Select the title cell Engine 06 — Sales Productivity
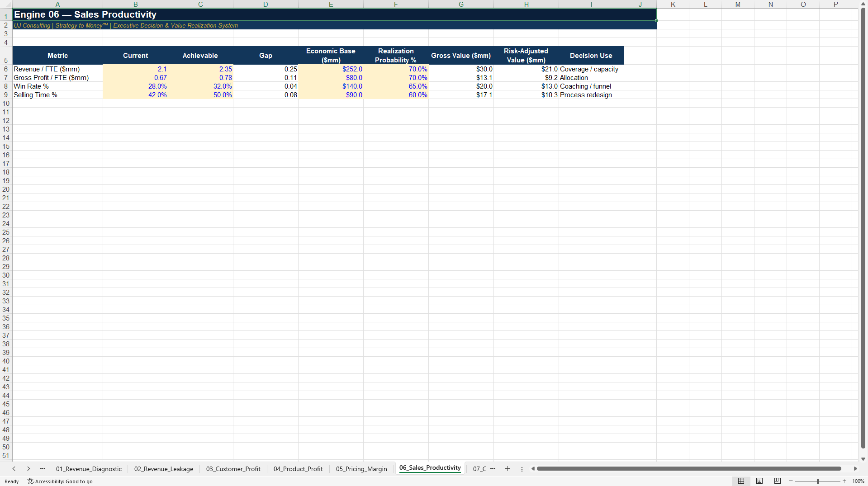This screenshot has height=486, width=868. pyautogui.click(x=334, y=14)
